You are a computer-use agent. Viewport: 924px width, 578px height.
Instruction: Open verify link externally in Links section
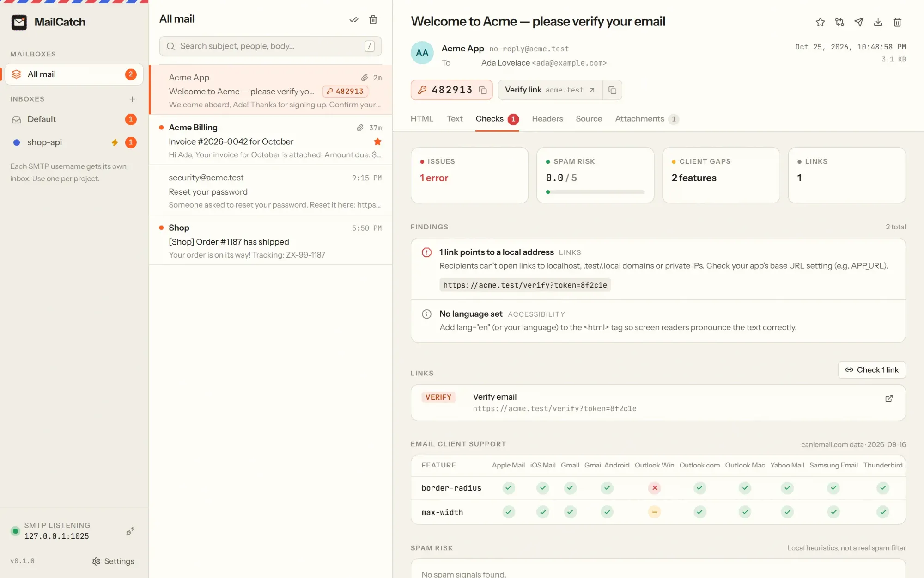888,399
